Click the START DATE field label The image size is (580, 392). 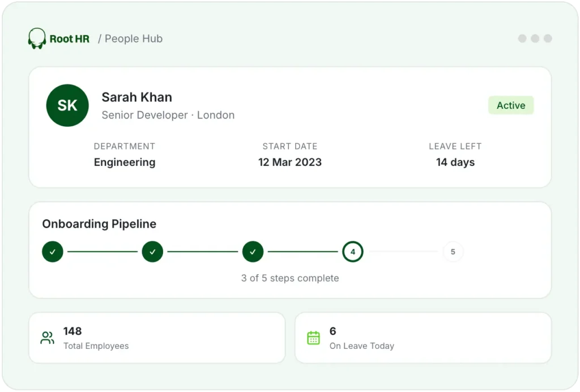290,147
